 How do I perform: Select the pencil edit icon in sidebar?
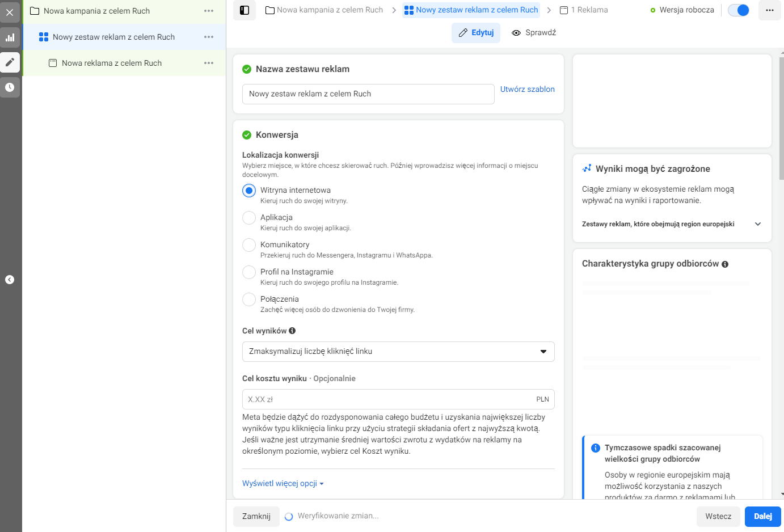click(x=10, y=62)
